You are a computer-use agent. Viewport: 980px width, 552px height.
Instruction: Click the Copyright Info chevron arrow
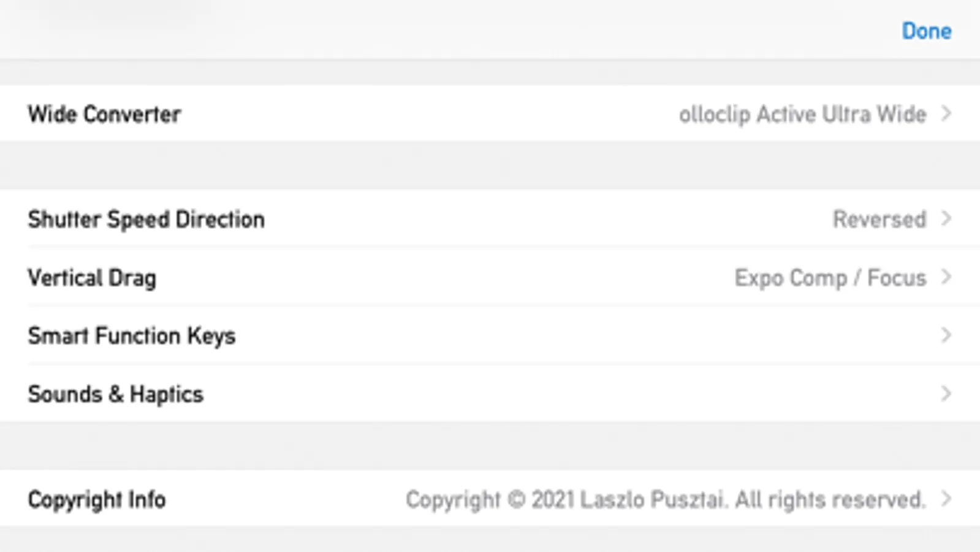[x=946, y=499]
